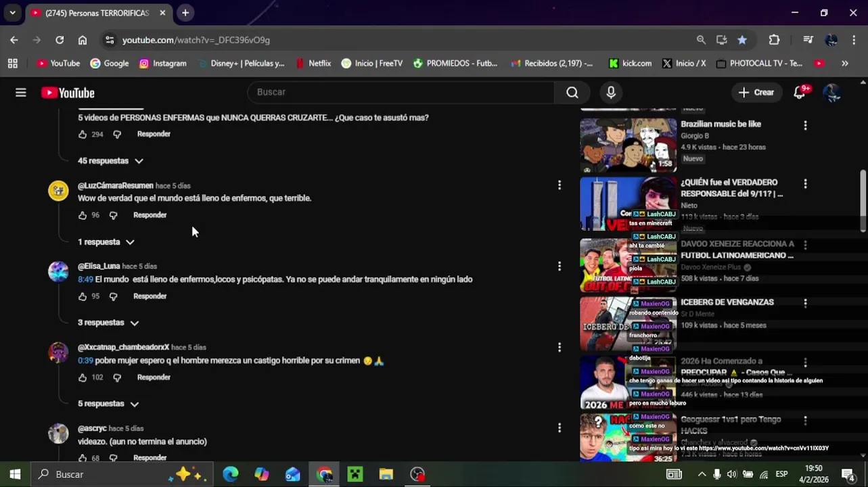Reload the page in browser toolbar
Viewport: 868px width, 487px height.
pos(60,40)
